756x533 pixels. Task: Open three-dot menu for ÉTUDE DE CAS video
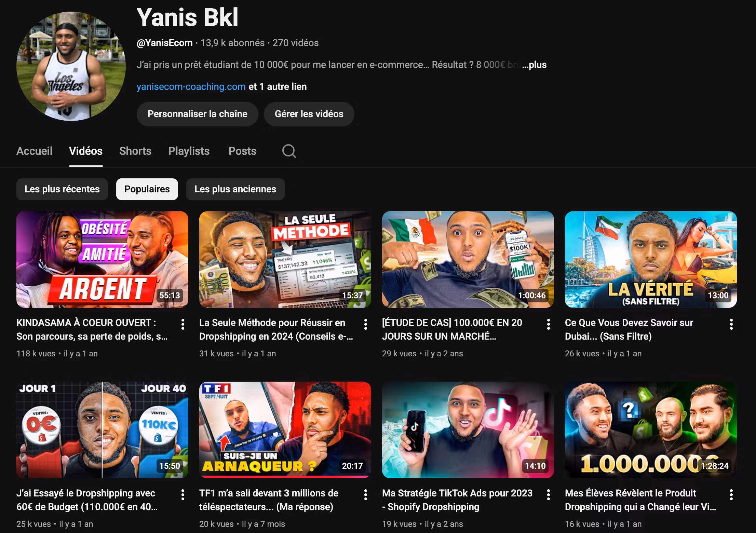[x=549, y=324]
